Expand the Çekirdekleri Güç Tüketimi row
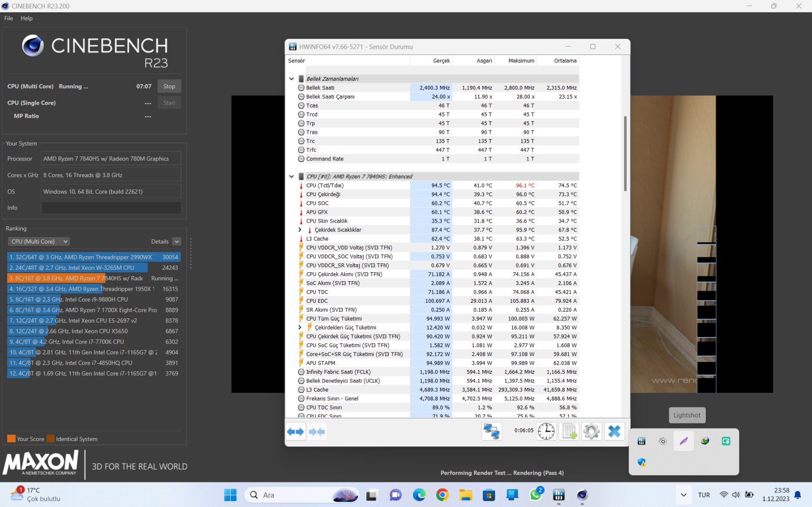This screenshot has height=507, width=812. tap(300, 328)
